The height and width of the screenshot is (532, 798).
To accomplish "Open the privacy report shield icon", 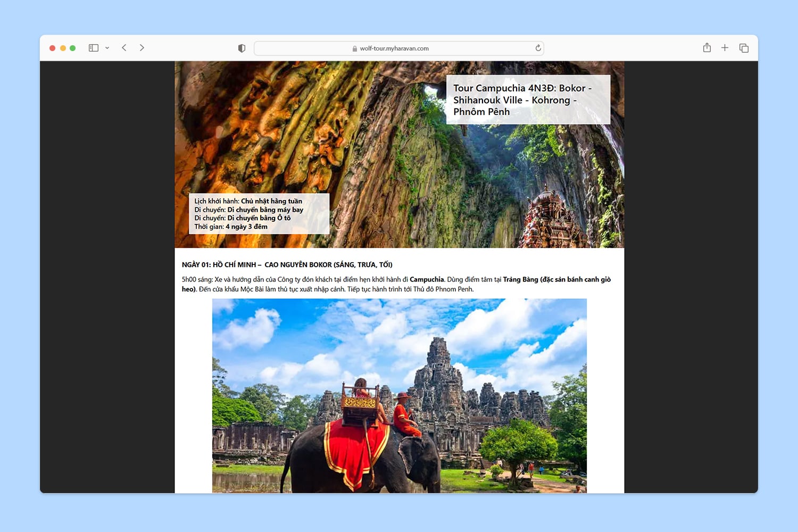I will (x=242, y=48).
